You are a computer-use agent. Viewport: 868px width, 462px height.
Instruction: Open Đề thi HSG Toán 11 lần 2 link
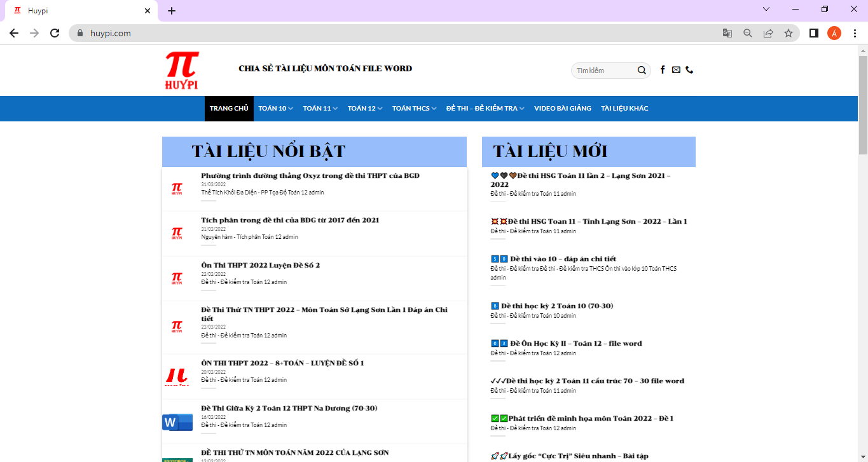(x=581, y=180)
